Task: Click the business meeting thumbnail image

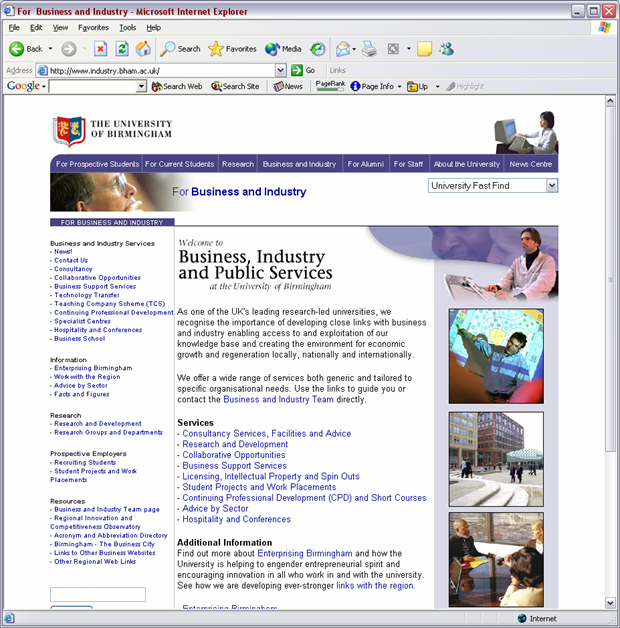Action: 496,560
